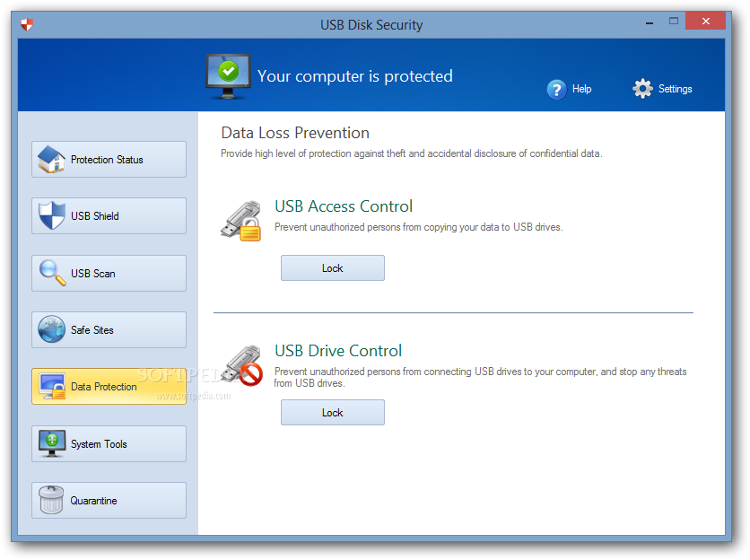This screenshot has width=750, height=560.
Task: Click the USB stick with prohibited sign icon
Action: (242, 365)
